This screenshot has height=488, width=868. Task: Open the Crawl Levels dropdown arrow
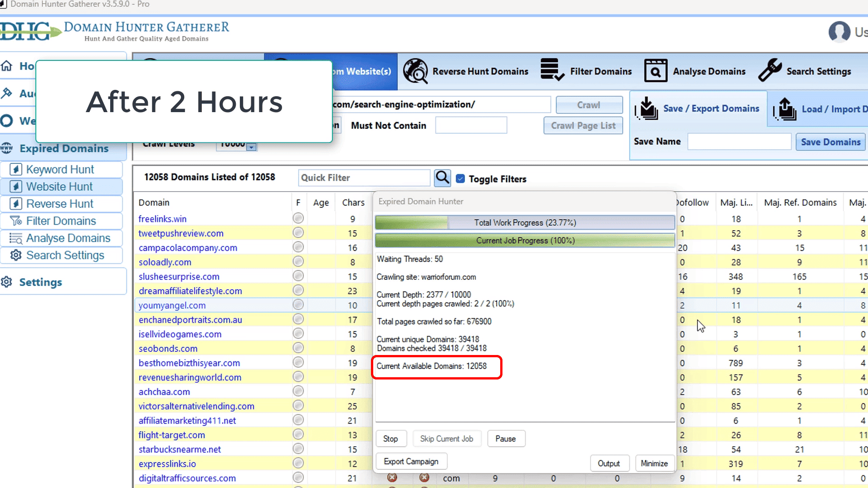[252, 147]
